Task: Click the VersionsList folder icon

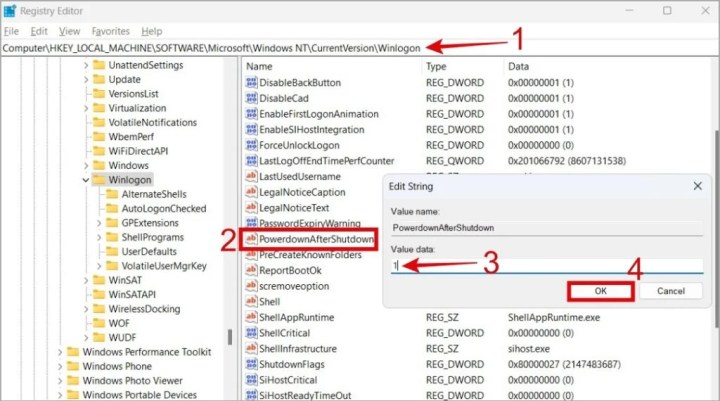Action: [99, 94]
